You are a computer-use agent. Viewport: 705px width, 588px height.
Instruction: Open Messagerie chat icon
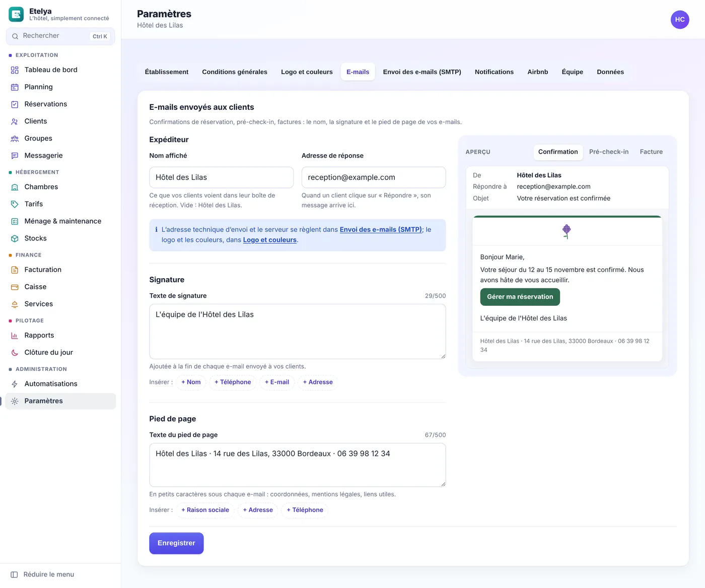pyautogui.click(x=15, y=156)
